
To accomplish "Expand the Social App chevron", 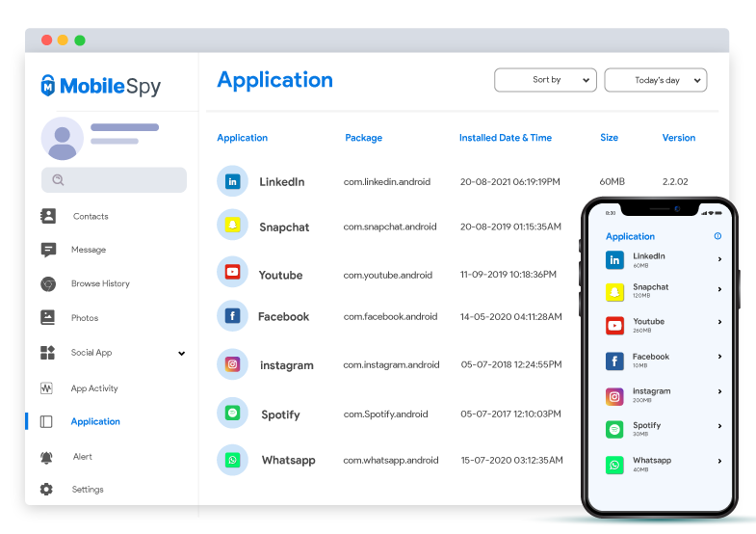I will (181, 353).
